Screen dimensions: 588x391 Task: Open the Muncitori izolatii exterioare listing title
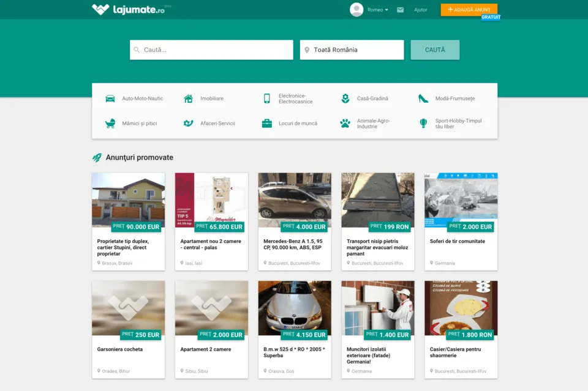(369, 356)
